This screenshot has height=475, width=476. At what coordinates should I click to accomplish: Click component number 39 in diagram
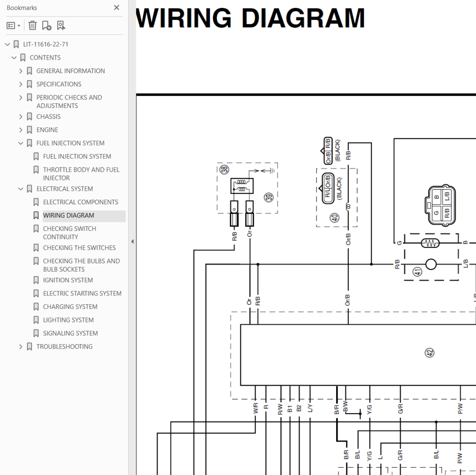click(269, 198)
